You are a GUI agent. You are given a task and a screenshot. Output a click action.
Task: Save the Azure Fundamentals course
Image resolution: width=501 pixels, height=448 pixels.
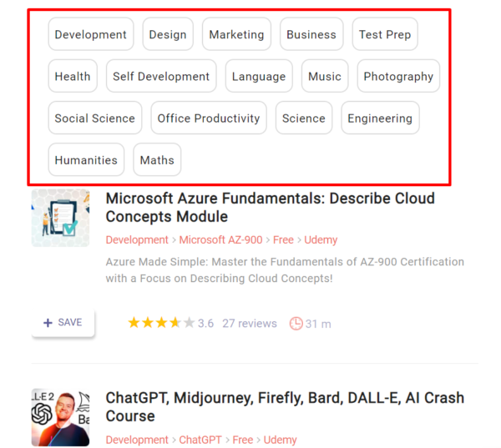63,323
